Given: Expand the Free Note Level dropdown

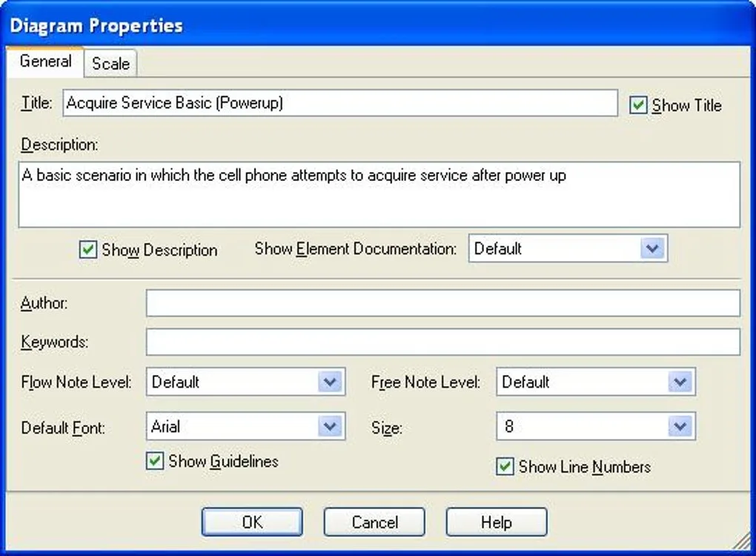Looking at the screenshot, I should [595, 382].
